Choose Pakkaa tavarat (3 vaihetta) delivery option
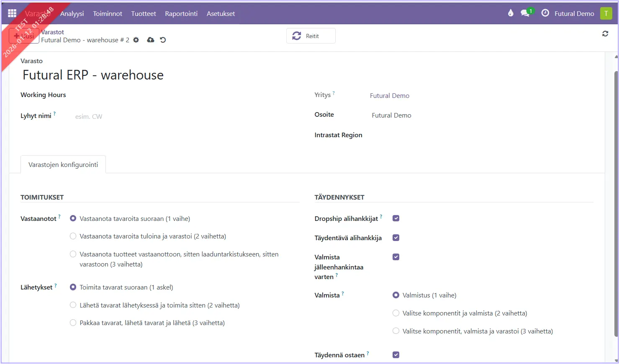Screen dimensions: 619x364 tap(73, 323)
